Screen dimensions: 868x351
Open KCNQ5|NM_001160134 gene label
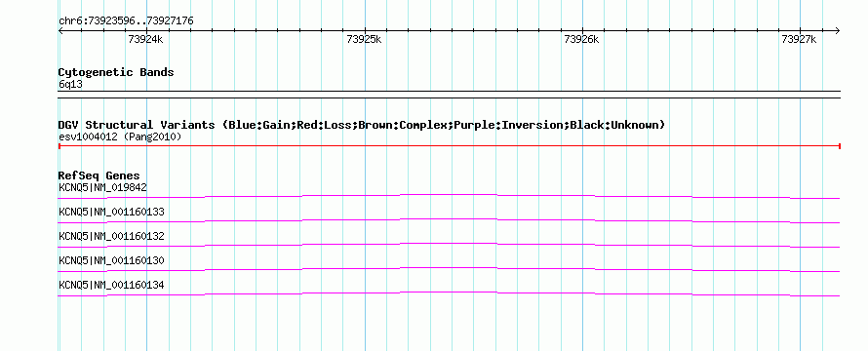[x=111, y=285]
